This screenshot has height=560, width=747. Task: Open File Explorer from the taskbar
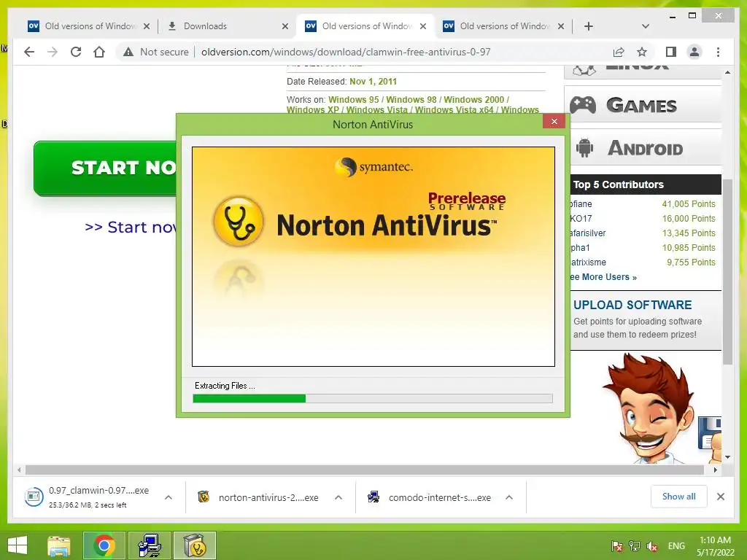[58, 545]
